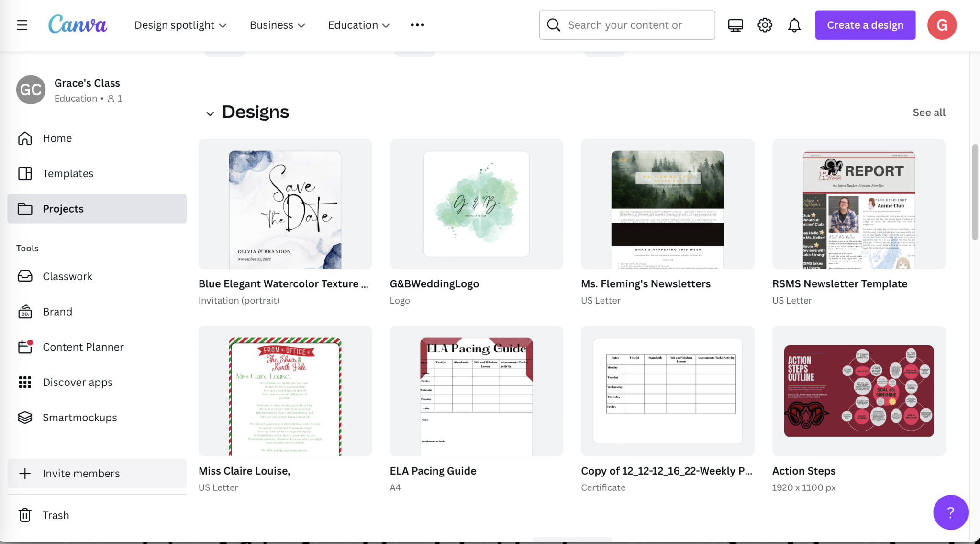Image resolution: width=980 pixels, height=544 pixels.
Task: Go to Templates in sidebar
Action: [68, 173]
